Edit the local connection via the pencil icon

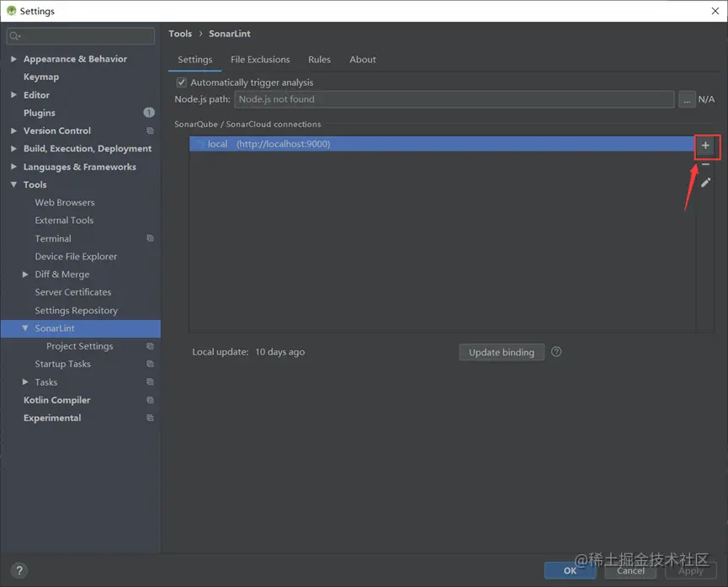(x=706, y=182)
